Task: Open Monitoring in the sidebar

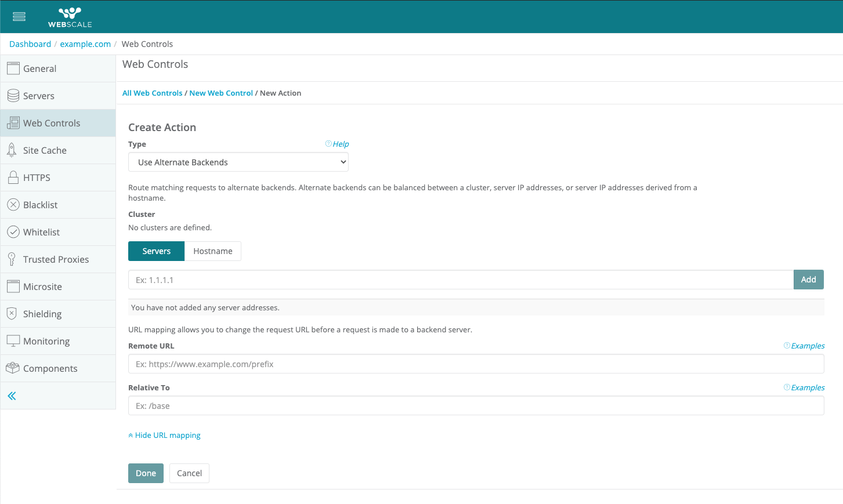Action: 46,341
